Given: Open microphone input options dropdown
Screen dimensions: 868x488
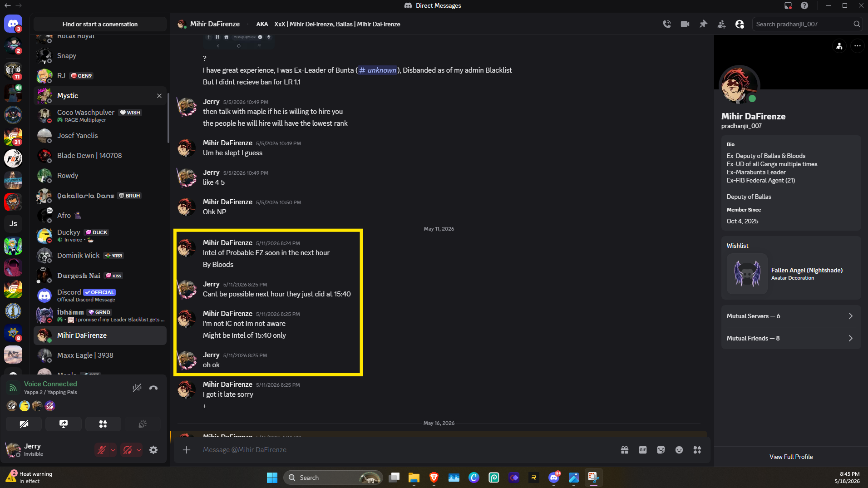Looking at the screenshot, I should click(113, 450).
